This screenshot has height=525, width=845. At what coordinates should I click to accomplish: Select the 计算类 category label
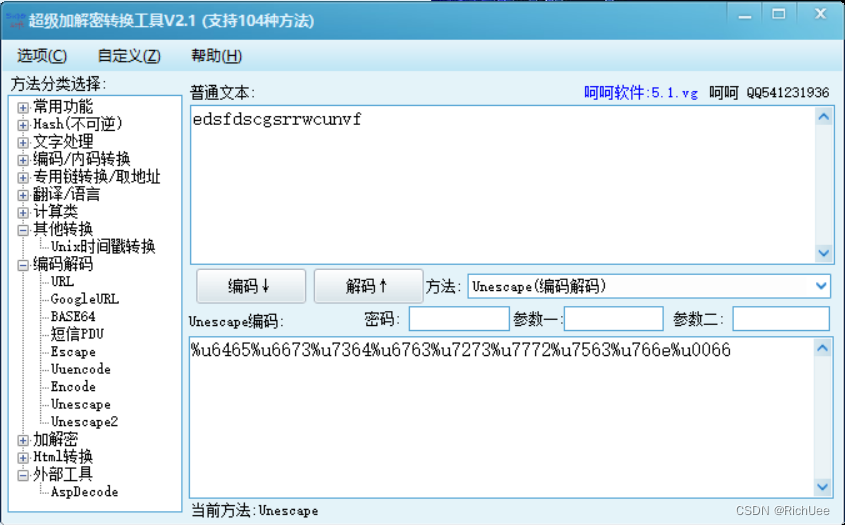56,212
